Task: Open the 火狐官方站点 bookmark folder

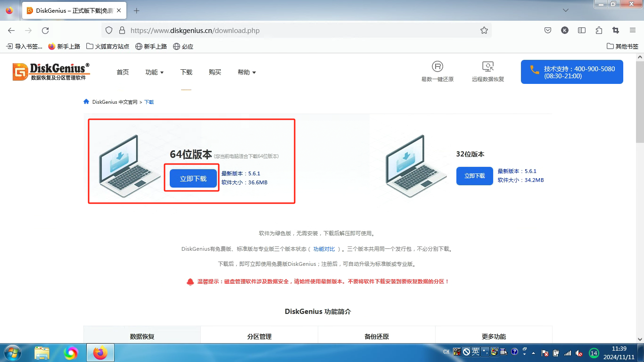Action: [107, 46]
